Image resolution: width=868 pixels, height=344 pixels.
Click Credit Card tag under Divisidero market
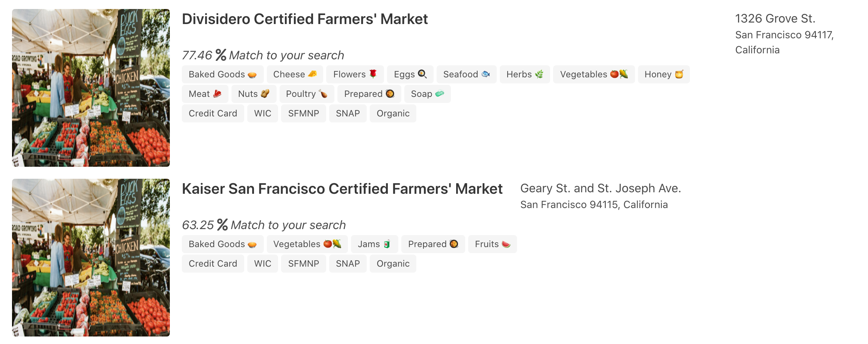click(x=213, y=113)
